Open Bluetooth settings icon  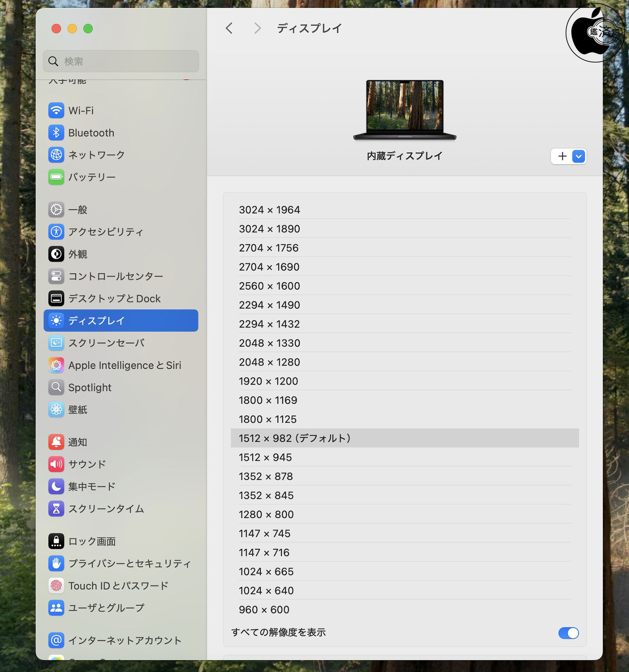[x=56, y=133]
